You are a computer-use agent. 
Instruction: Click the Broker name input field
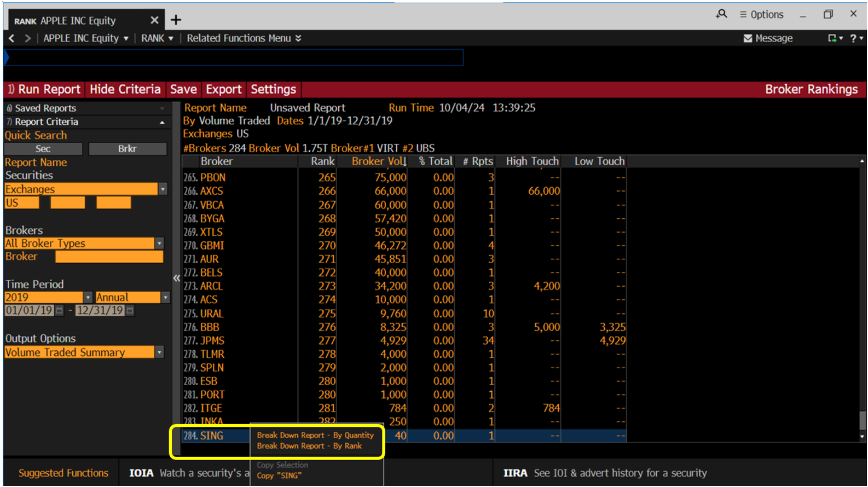tap(109, 257)
